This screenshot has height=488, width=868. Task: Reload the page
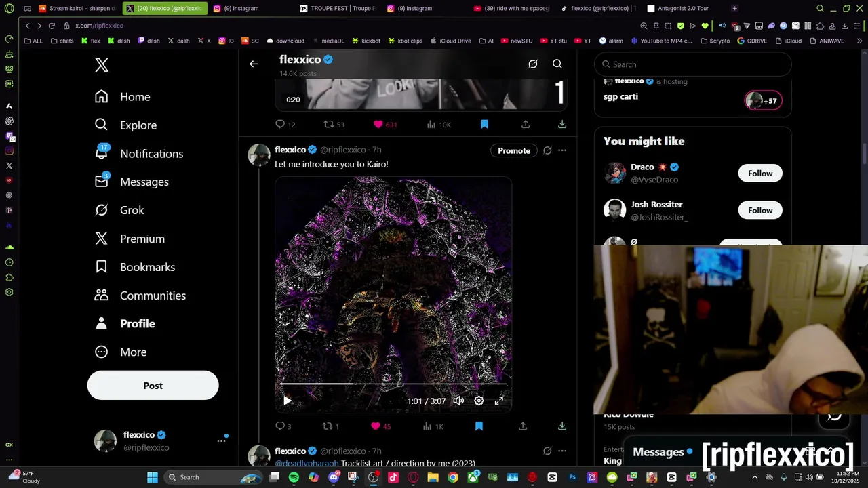click(52, 26)
